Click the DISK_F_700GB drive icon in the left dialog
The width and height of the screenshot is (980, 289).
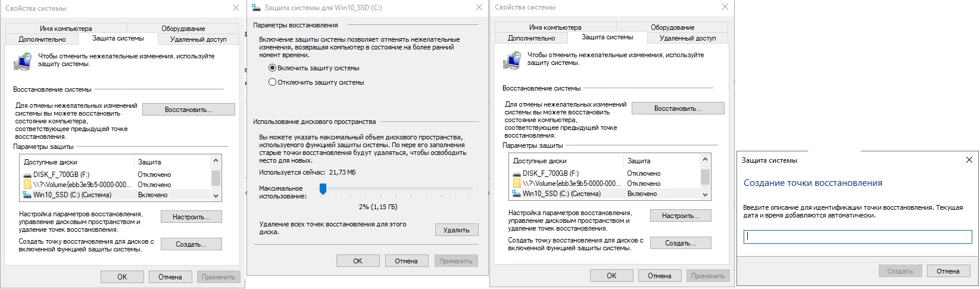tap(27, 175)
